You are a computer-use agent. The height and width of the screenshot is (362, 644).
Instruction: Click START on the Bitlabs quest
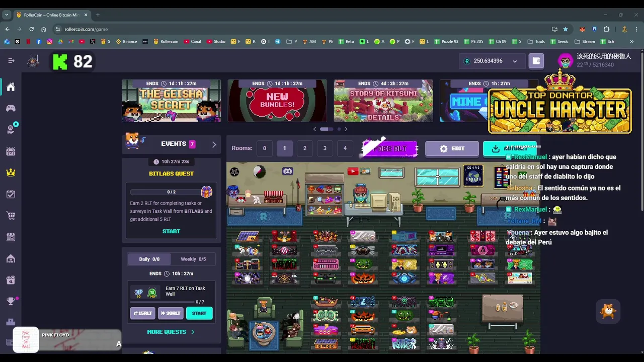171,231
